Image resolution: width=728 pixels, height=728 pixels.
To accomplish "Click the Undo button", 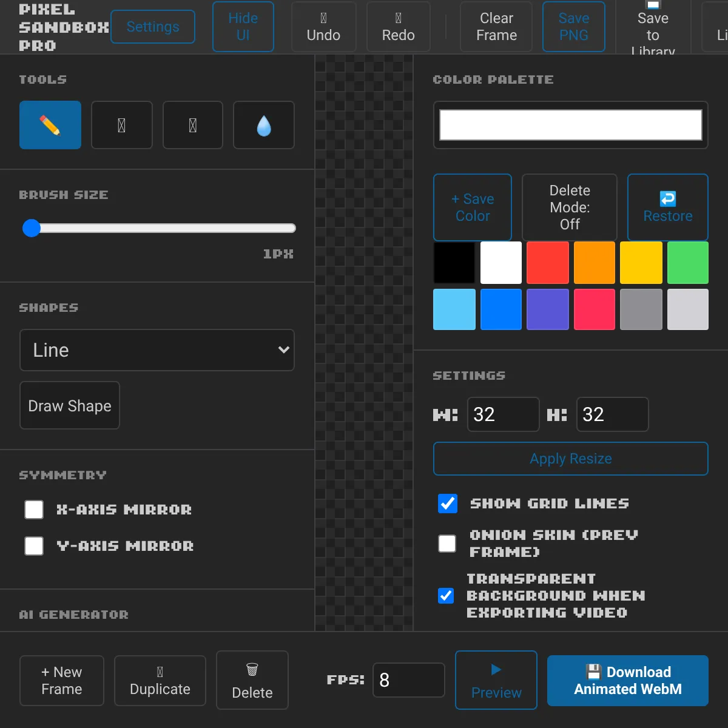I will tap(323, 27).
